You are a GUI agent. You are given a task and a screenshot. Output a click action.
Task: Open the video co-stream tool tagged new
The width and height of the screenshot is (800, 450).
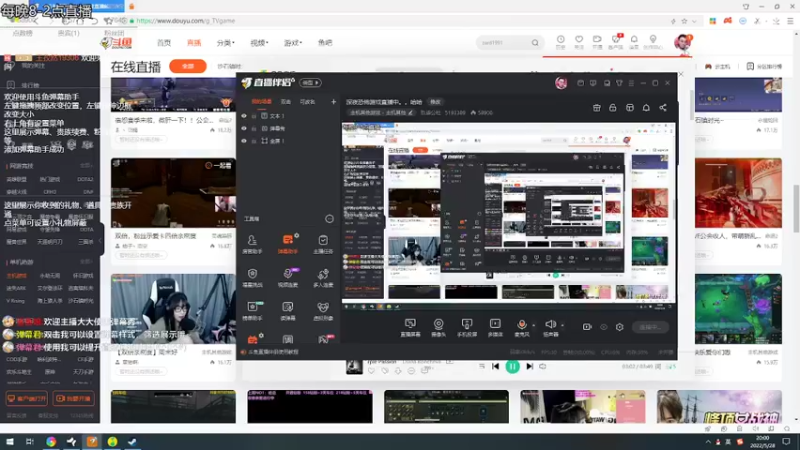click(288, 278)
